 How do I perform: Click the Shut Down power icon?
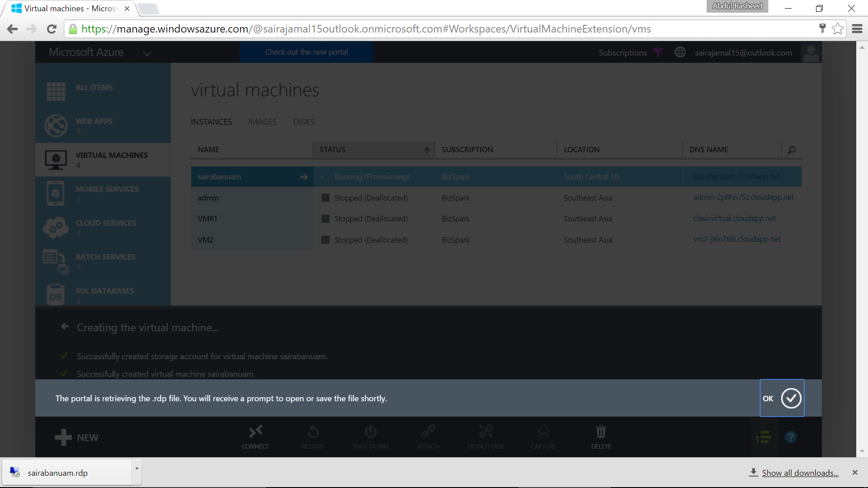[x=371, y=432]
